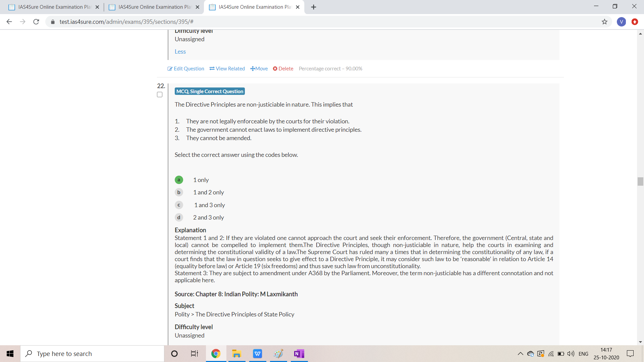The height and width of the screenshot is (362, 644).
Task: Open a new browser tab
Action: [314, 7]
